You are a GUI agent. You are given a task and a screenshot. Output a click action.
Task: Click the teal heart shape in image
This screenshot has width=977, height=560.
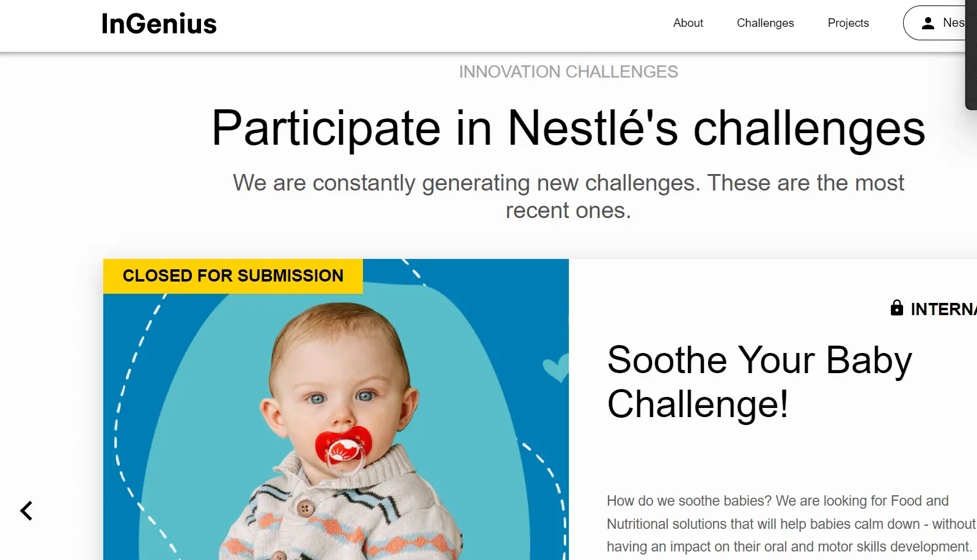coord(556,368)
